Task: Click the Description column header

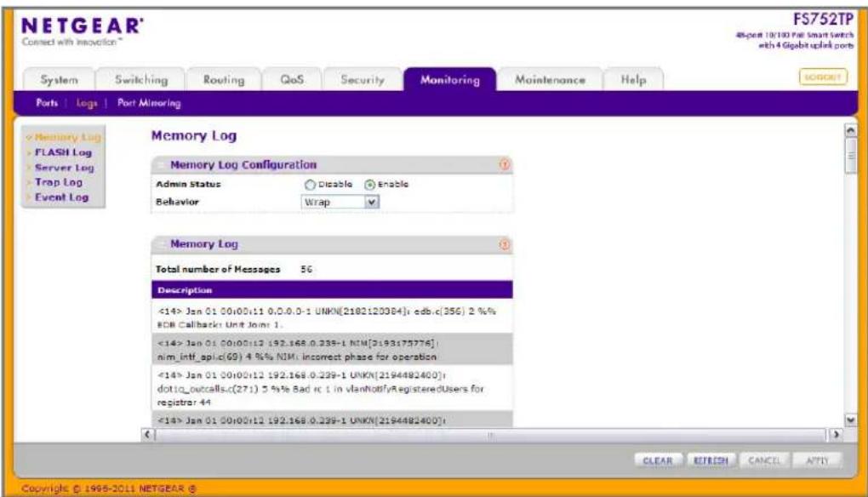Action: tap(332, 290)
